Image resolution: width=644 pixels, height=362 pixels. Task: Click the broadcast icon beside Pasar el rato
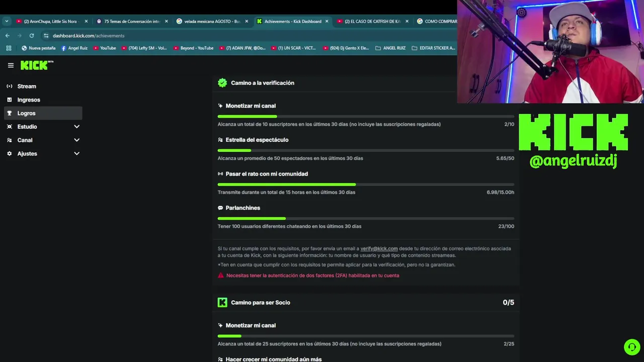220,174
